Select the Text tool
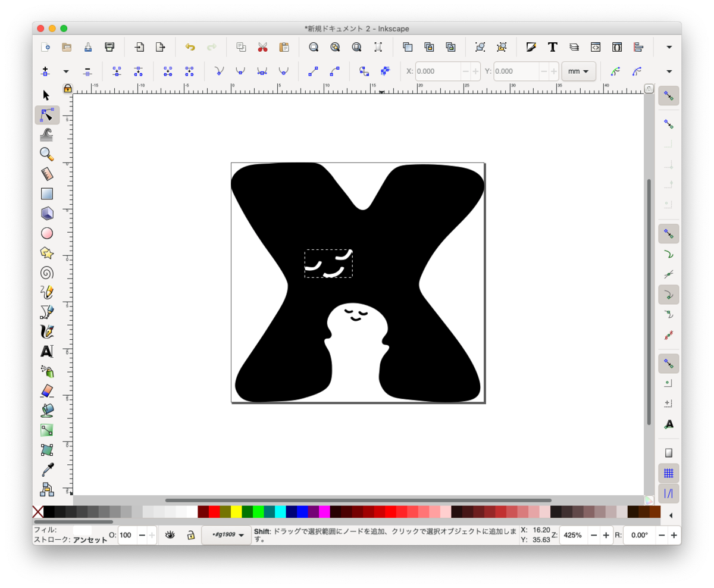The width and height of the screenshot is (714, 588). point(46,351)
